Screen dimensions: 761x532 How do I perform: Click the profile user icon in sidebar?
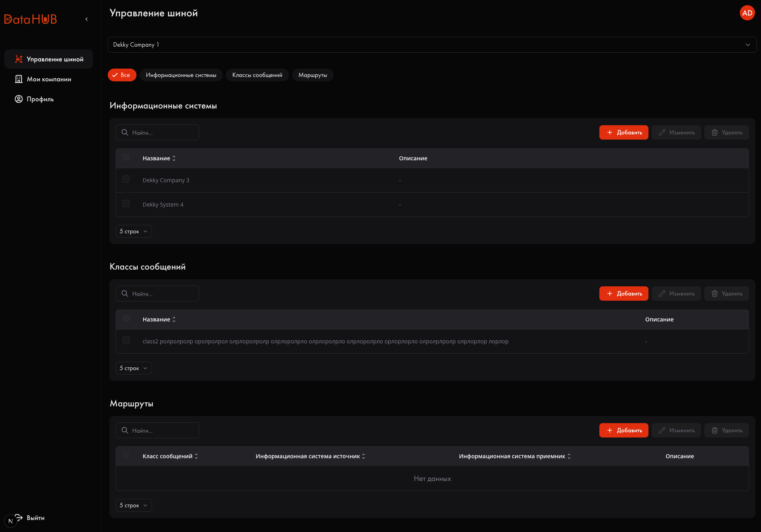[19, 99]
